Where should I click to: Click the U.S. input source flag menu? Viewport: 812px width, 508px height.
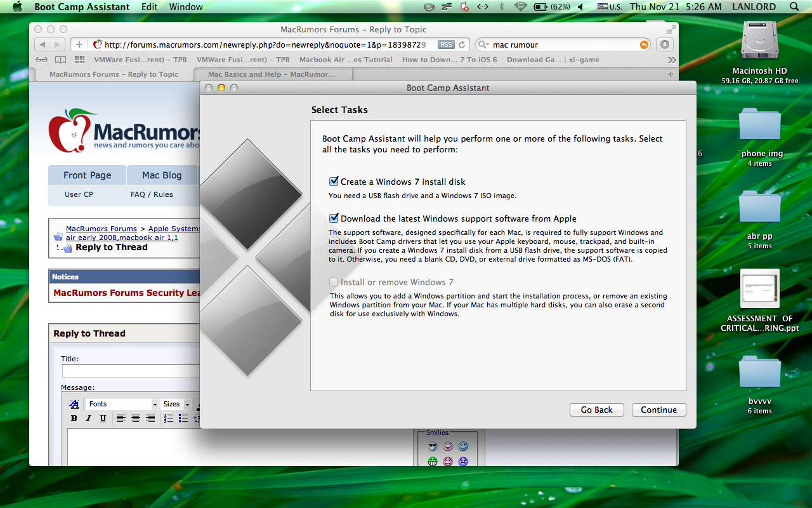pos(610,7)
